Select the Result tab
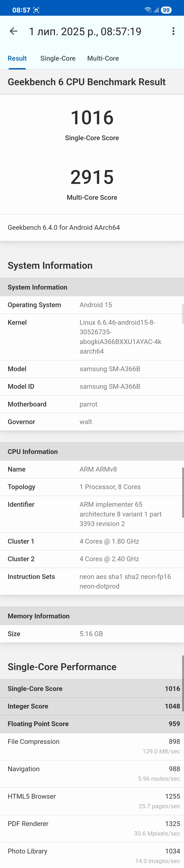The height and width of the screenshot is (868, 184). tap(17, 58)
